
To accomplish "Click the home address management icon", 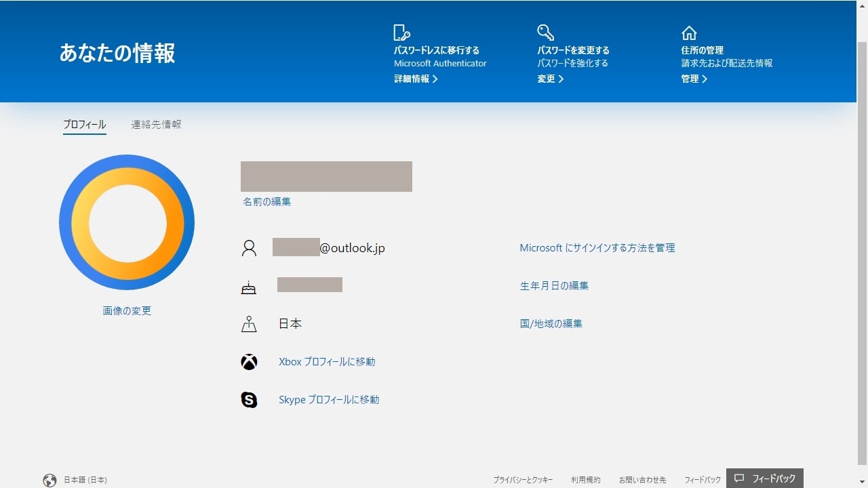I will tap(689, 33).
